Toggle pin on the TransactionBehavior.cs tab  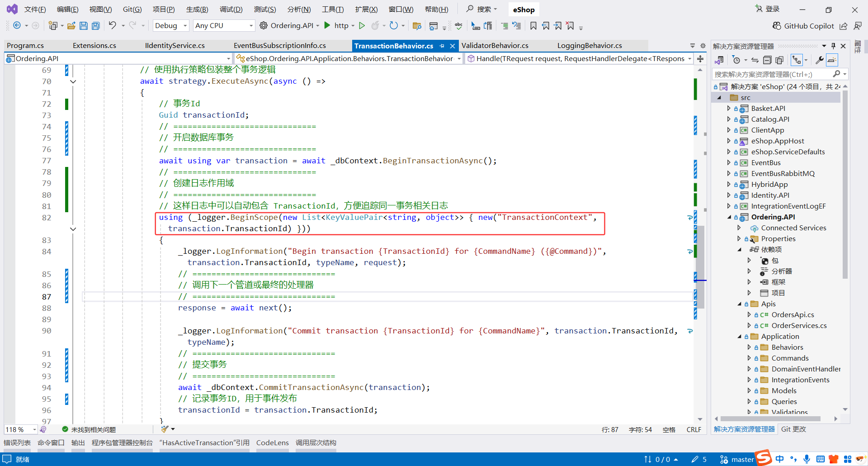[x=442, y=46]
